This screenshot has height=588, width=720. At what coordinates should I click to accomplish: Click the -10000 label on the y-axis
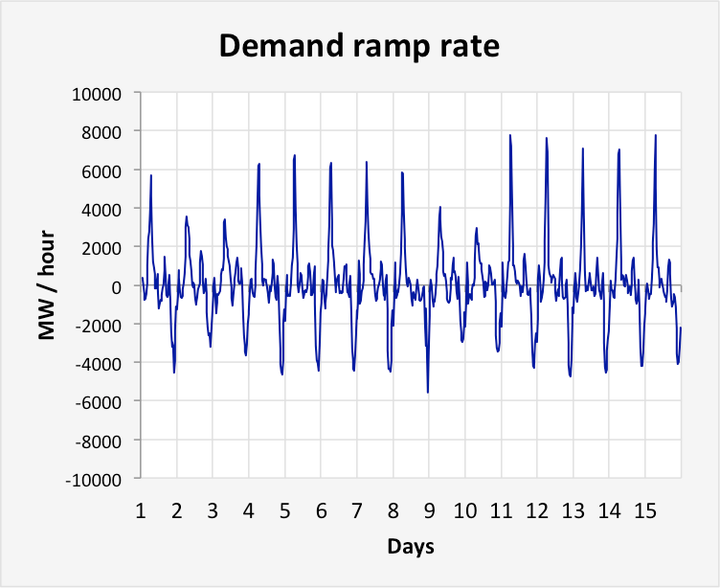[x=93, y=479]
